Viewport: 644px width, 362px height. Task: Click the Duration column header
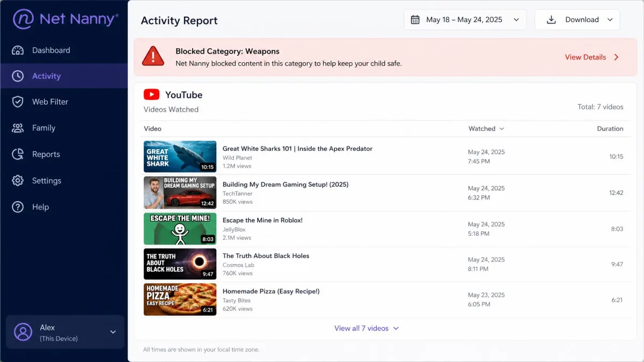(610, 129)
